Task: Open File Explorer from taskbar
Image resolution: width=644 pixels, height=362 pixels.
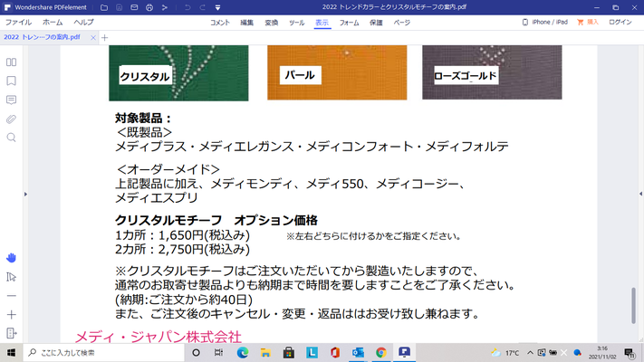Action: tap(265, 353)
